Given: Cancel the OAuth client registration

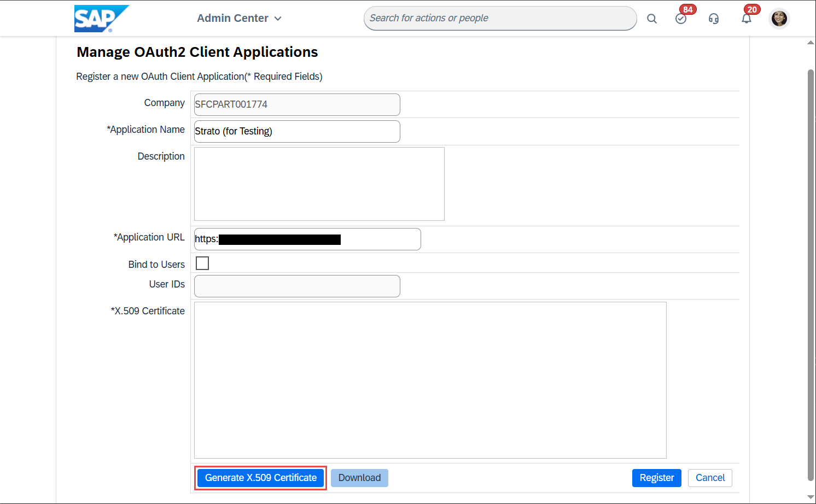Looking at the screenshot, I should 710,478.
